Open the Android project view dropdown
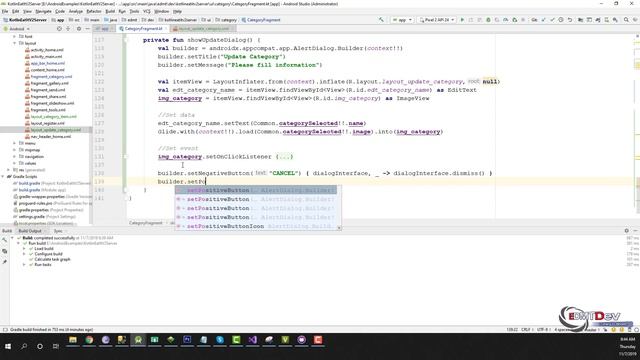Image resolution: width=640 pixels, height=360 pixels. click(x=17, y=29)
